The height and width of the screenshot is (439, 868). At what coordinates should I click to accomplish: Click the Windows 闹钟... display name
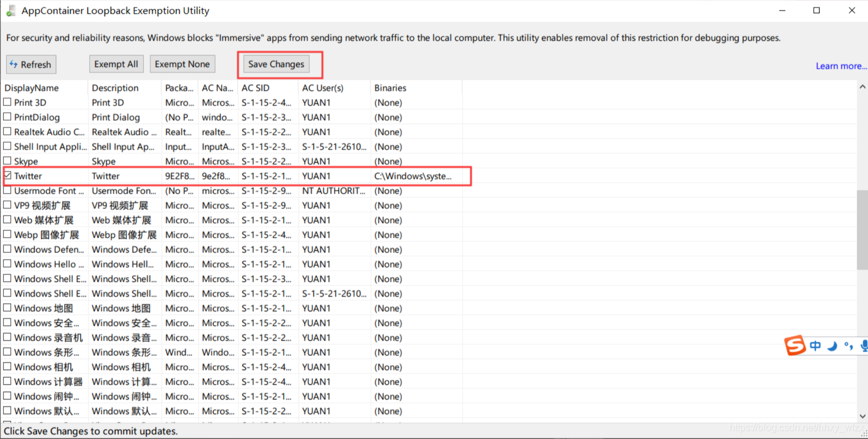(47, 396)
